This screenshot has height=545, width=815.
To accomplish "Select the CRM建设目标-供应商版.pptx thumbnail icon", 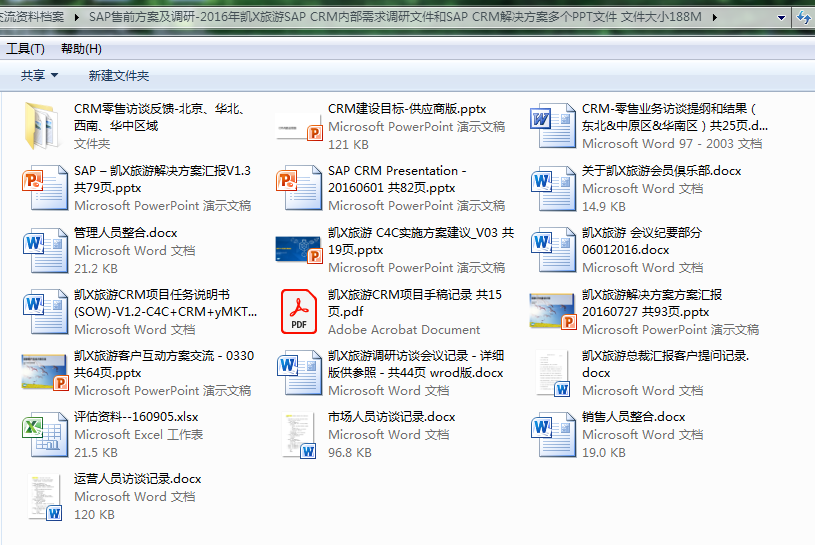I will coord(299,127).
